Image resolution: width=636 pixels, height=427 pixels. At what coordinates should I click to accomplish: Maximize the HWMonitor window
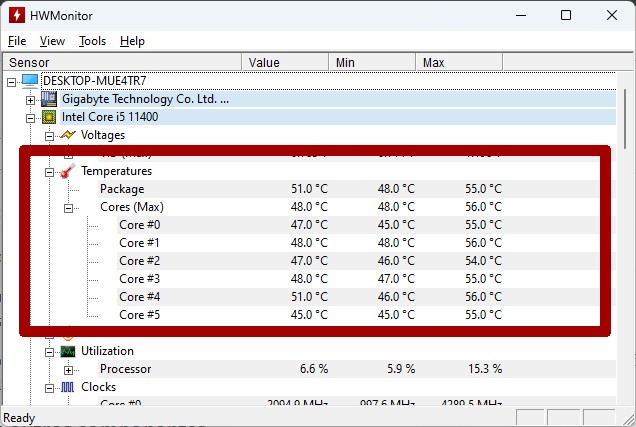pos(566,15)
